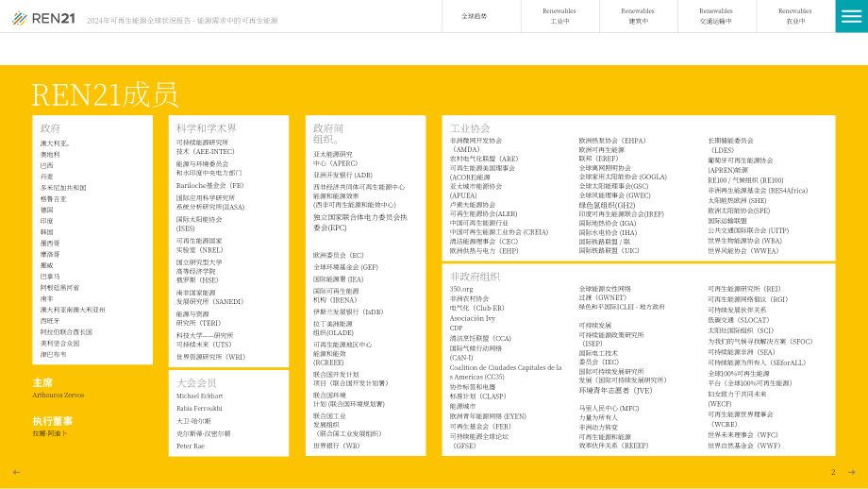Click 丹麦 in government list
This screenshot has width=868, height=489.
tap(46, 177)
